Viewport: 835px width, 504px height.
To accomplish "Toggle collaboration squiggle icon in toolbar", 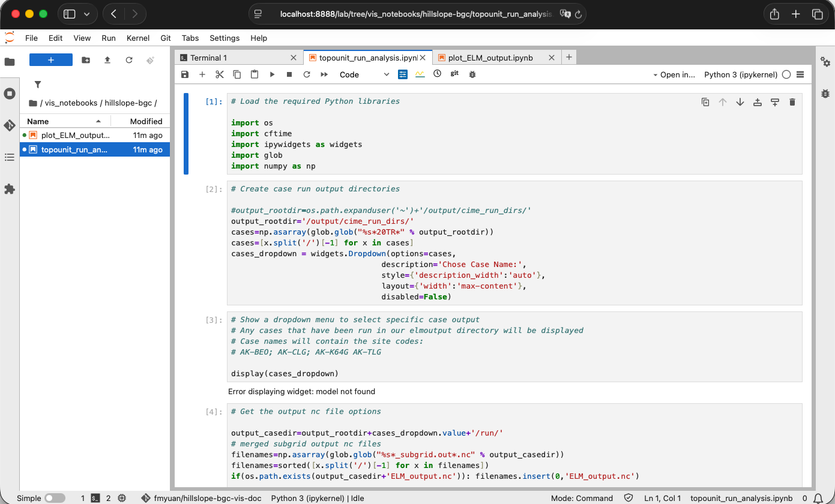I will [x=419, y=74].
